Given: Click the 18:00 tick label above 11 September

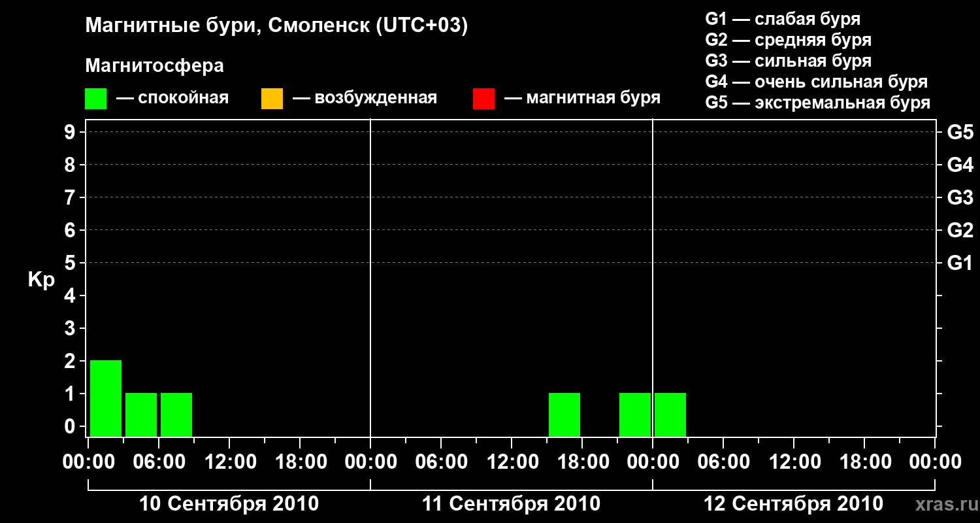Looking at the screenshot, I should click(x=582, y=462).
